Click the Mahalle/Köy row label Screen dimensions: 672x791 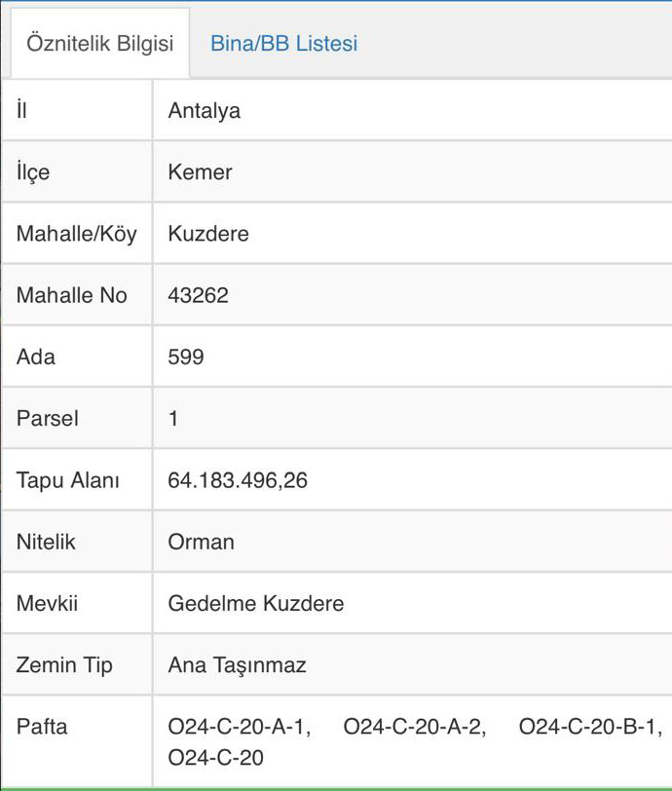coord(76,234)
